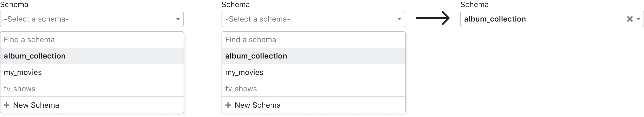Pick tv_shows from the second schema list

(314, 89)
